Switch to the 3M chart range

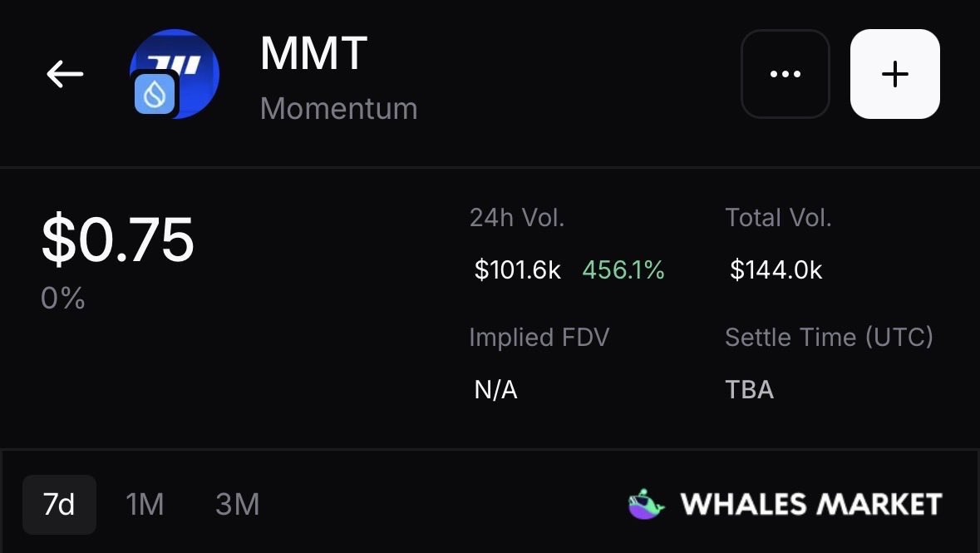(238, 504)
